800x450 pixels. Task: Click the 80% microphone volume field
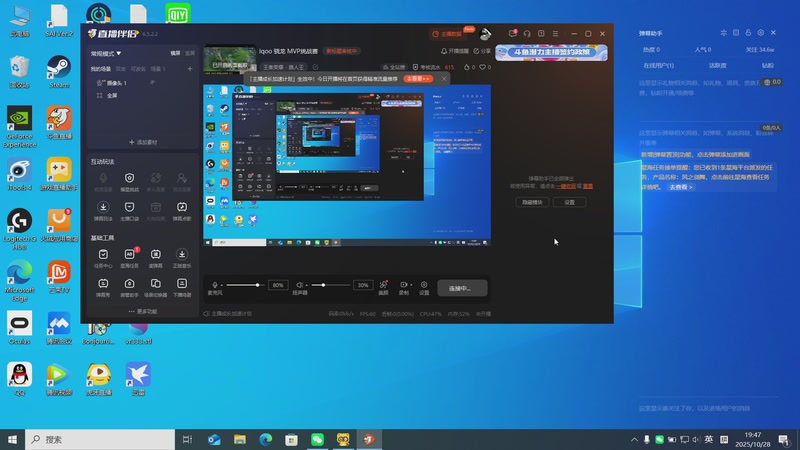pyautogui.click(x=278, y=285)
